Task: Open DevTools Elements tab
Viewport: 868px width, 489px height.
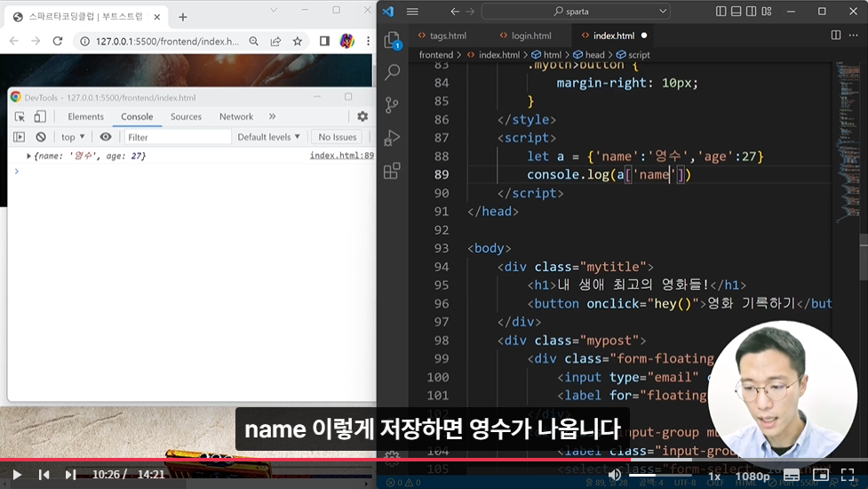Action: point(86,116)
